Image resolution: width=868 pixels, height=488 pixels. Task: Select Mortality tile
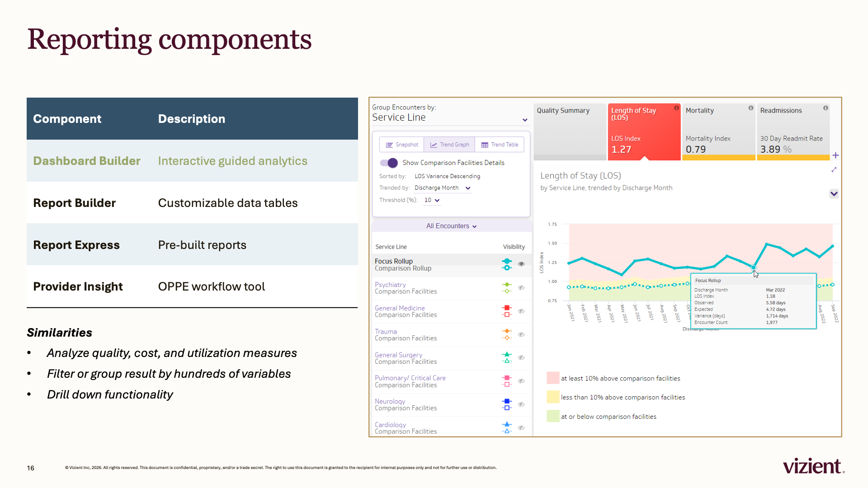pos(718,131)
